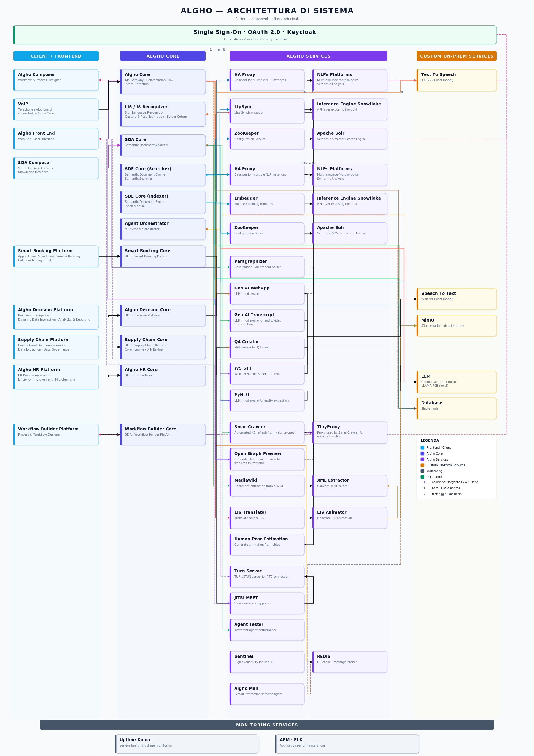Select the QA Creator card
This screenshot has height=756, width=534.
[x=267, y=347]
